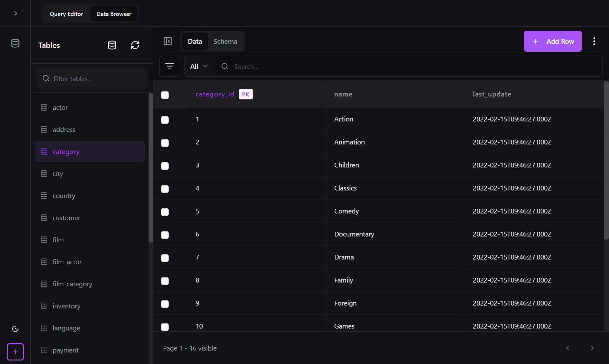Open the three-dot more options menu
This screenshot has width=609, height=364.
(594, 41)
